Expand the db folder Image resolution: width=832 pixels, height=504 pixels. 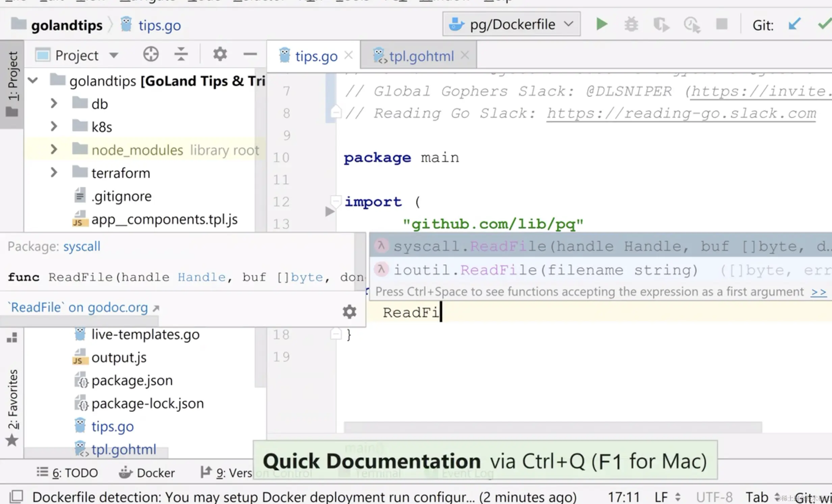54,104
